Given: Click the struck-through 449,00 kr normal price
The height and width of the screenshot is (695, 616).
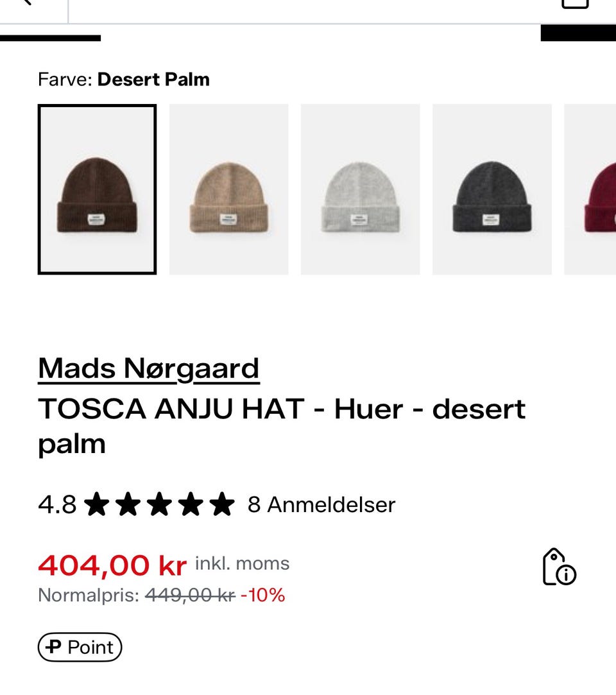Looking at the screenshot, I should (x=190, y=596).
